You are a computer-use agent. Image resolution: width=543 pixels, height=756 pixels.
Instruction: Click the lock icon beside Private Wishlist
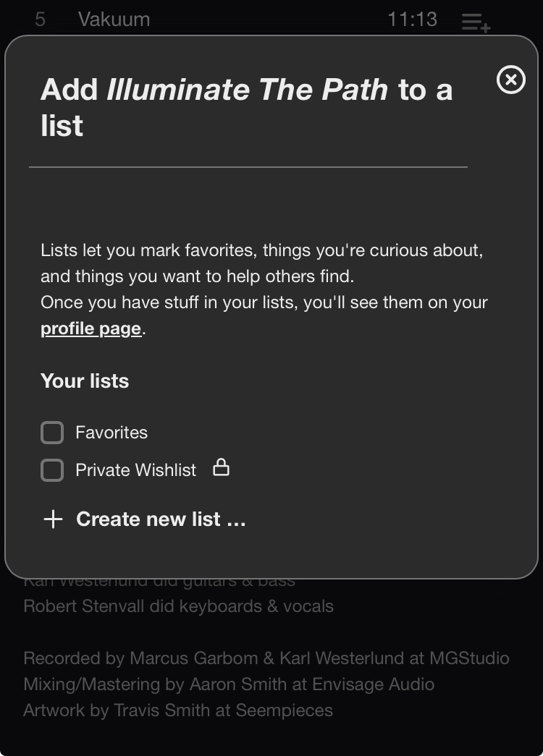click(x=221, y=468)
